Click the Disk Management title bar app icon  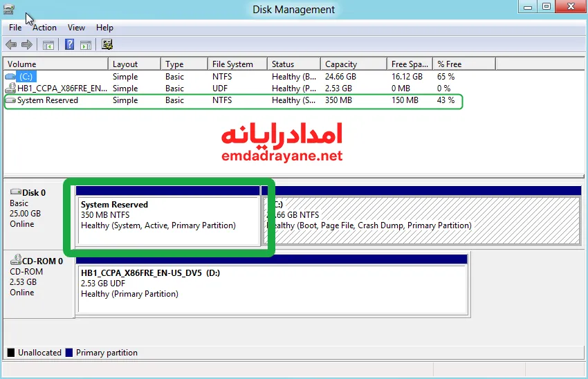click(x=8, y=9)
